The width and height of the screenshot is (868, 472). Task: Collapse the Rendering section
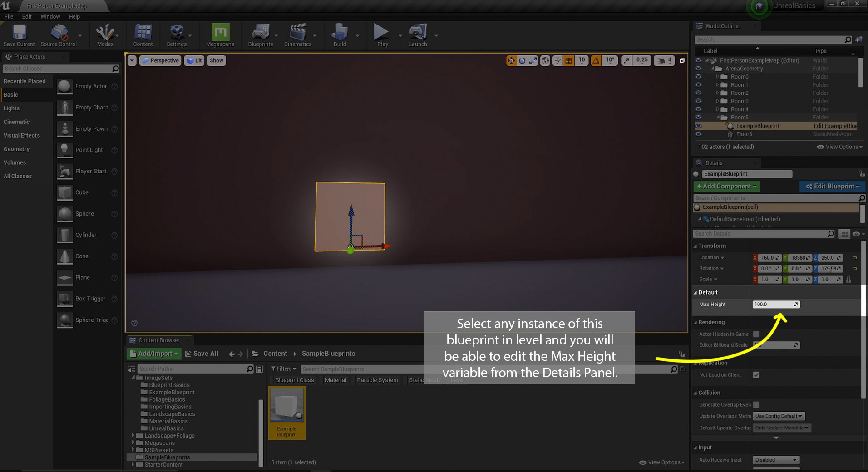click(x=695, y=323)
